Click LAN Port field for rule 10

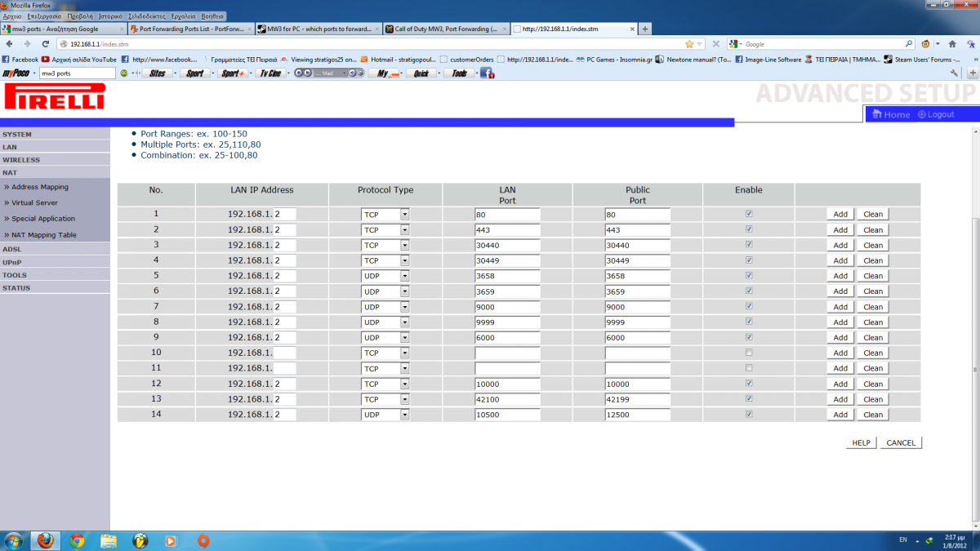[x=507, y=353]
